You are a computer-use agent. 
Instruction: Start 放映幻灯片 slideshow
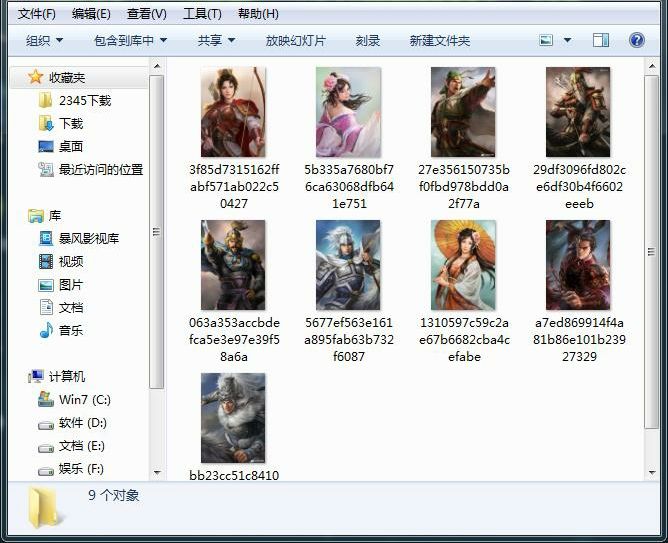click(296, 40)
